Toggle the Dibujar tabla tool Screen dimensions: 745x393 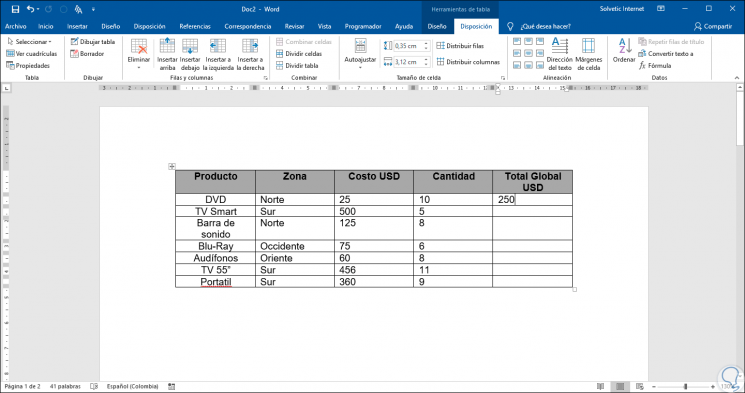[x=93, y=42]
